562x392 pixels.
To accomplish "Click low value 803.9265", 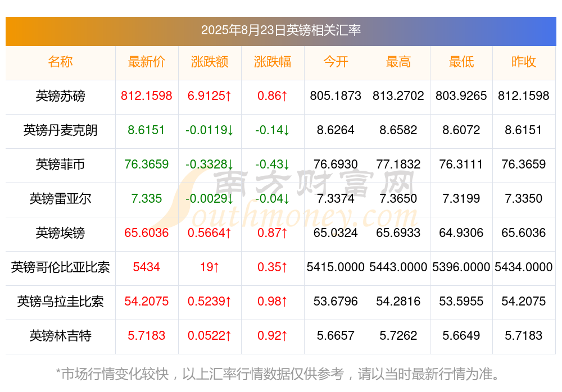I will point(461,95).
